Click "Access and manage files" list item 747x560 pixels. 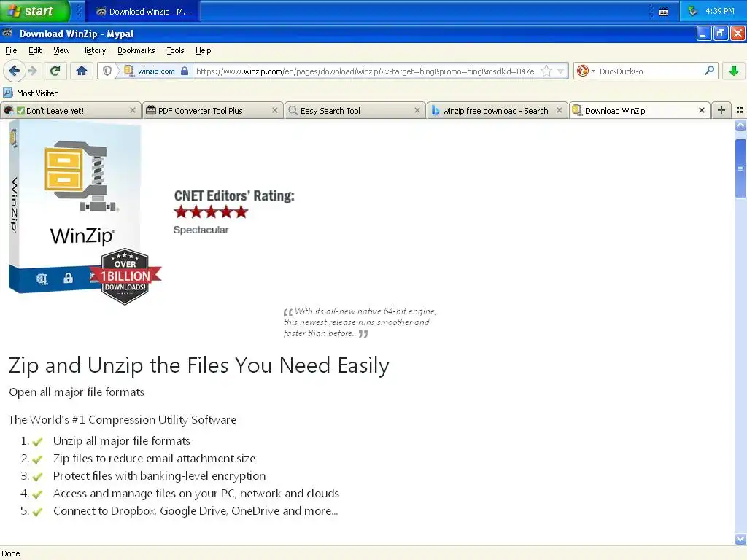tap(196, 494)
